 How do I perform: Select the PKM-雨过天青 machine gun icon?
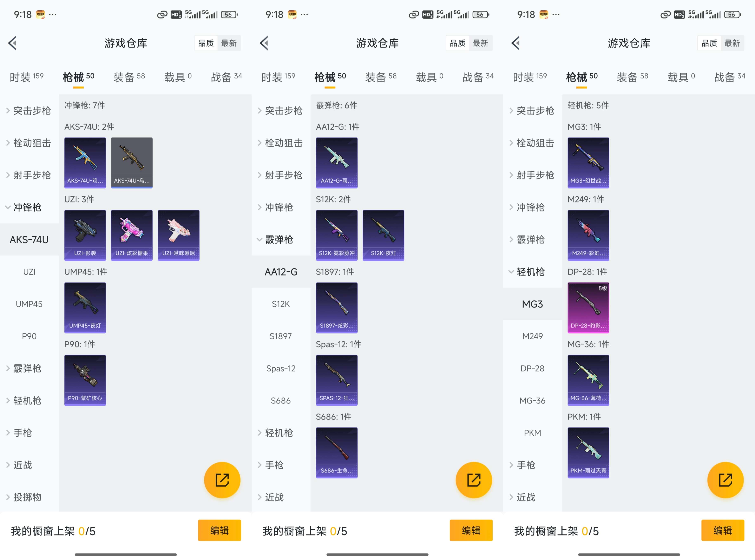(588, 453)
